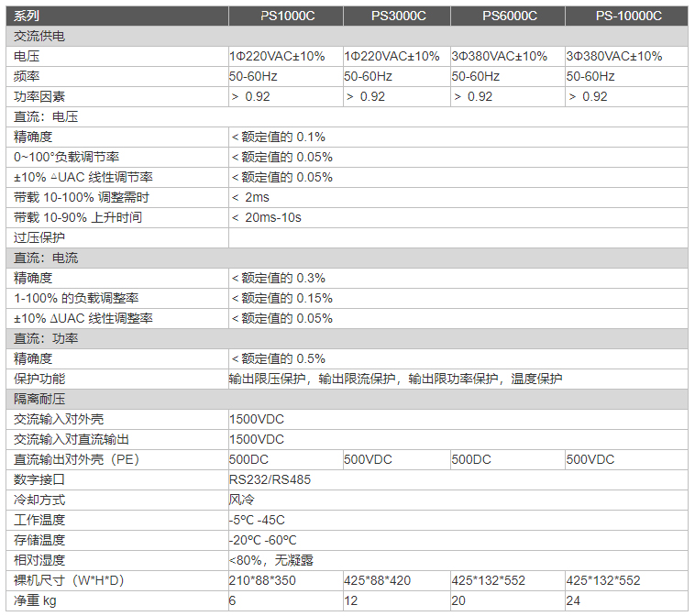Select the 直流：功率 section heading
The image size is (695, 616).
tap(46, 339)
